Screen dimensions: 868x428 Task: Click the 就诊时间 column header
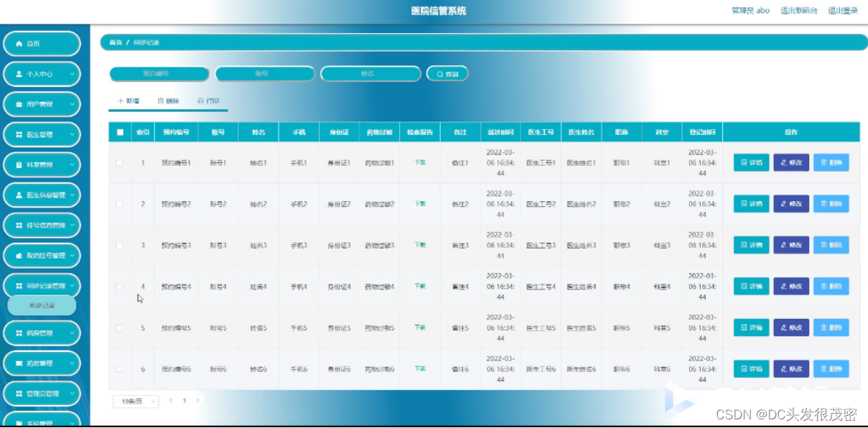click(x=500, y=132)
